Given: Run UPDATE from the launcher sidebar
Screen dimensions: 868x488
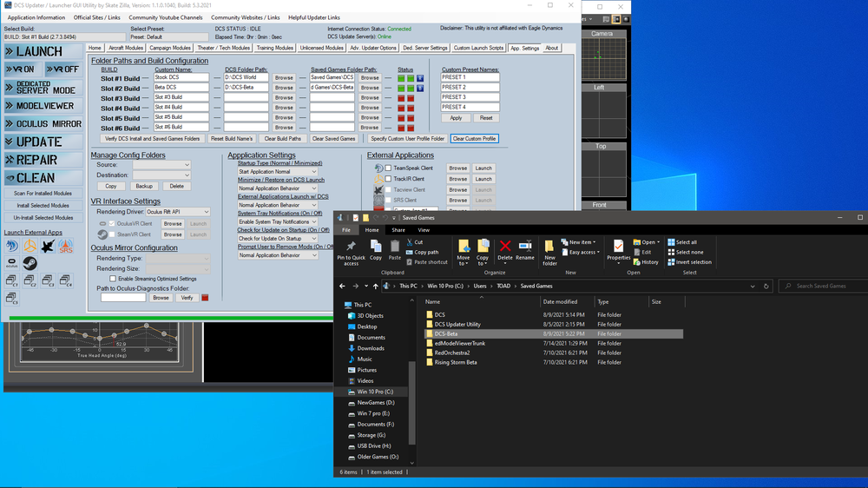Looking at the screenshot, I should coord(43,142).
